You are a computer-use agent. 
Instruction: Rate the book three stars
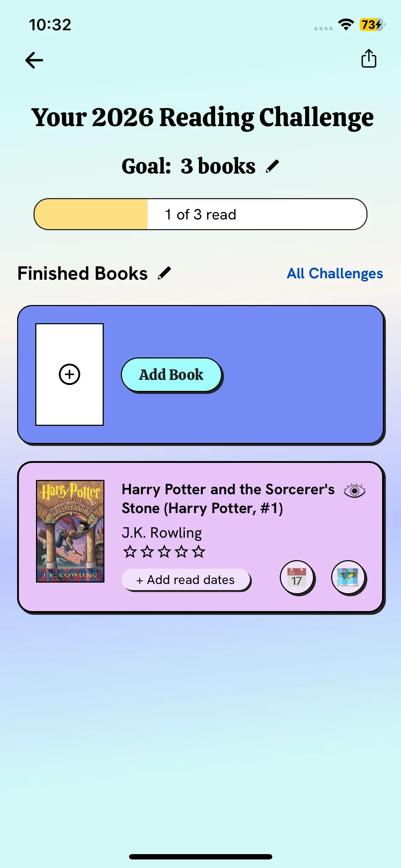pos(164,552)
